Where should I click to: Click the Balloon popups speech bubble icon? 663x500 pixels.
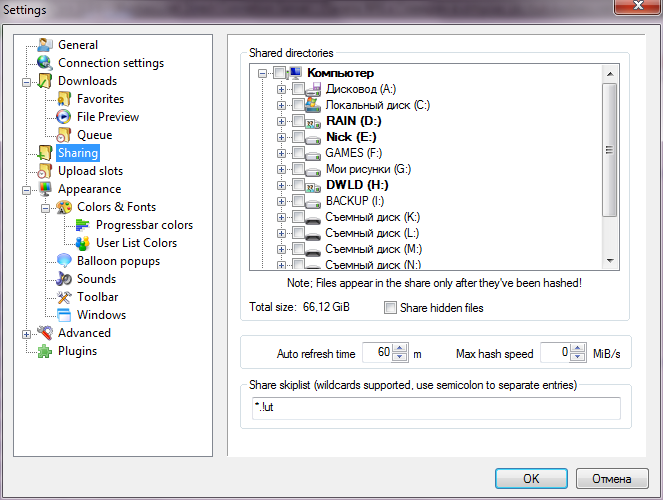click(64, 261)
